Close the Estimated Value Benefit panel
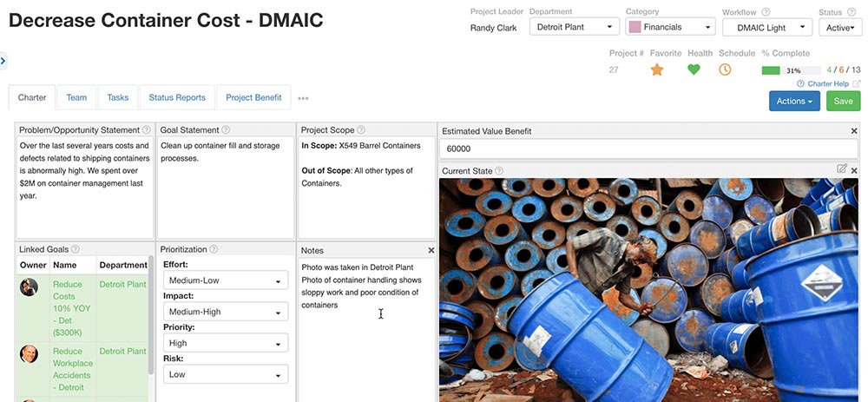This screenshot has width=868, height=402. tap(854, 131)
